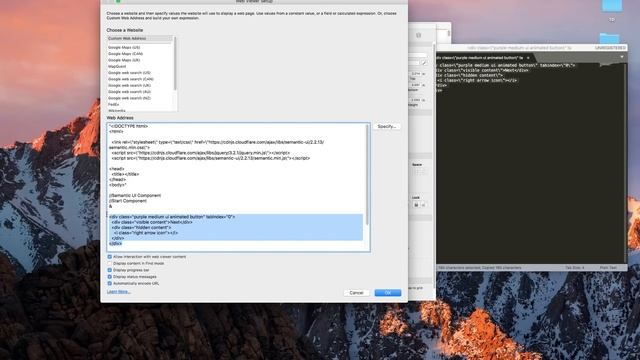This screenshot has height=360, width=640.
Task: Select Google web search (US) entry
Action: (x=129, y=73)
